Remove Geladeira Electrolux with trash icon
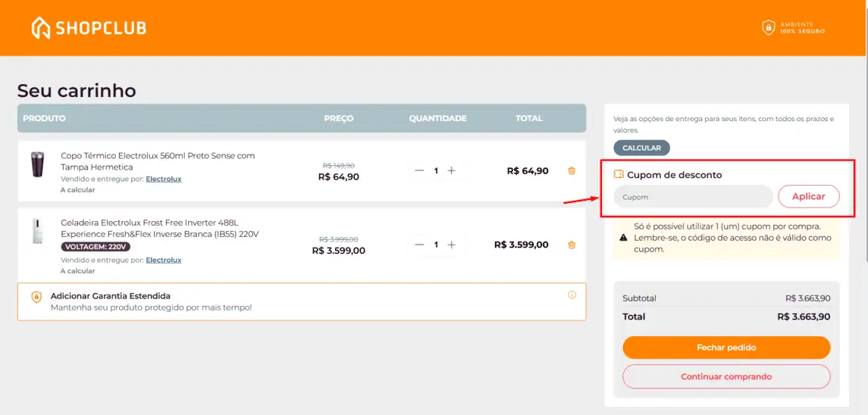The height and width of the screenshot is (415, 868). tap(572, 245)
